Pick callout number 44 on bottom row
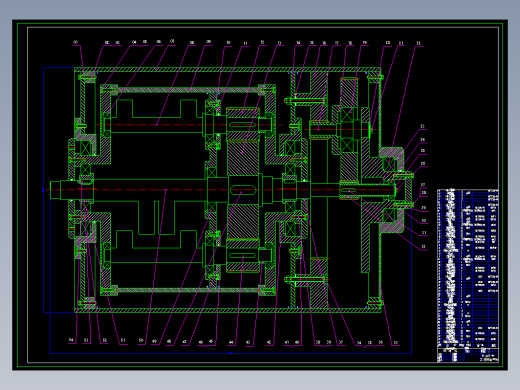 tap(231, 342)
